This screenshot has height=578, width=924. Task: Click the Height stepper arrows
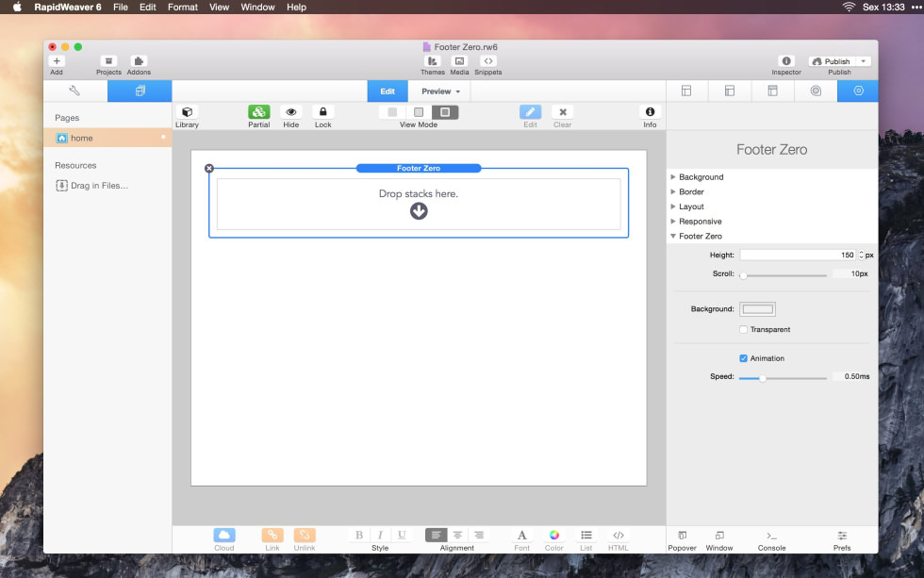point(861,256)
